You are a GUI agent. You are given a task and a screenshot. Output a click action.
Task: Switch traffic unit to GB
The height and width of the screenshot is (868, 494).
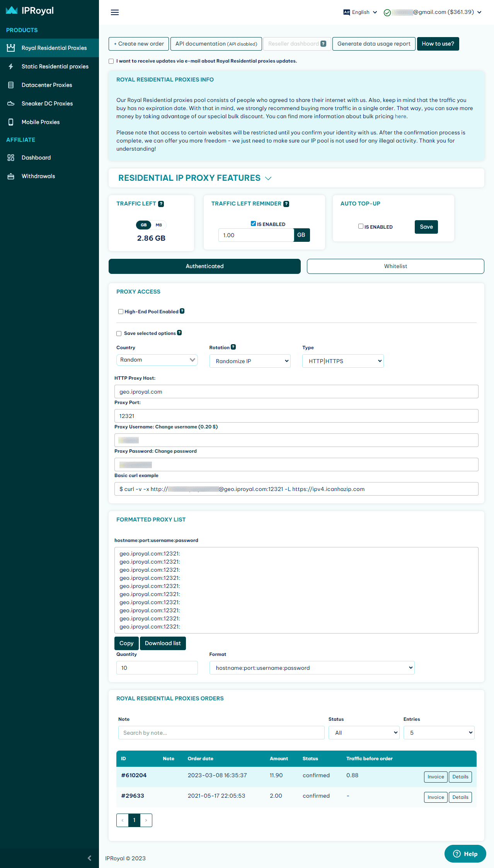coord(144,225)
